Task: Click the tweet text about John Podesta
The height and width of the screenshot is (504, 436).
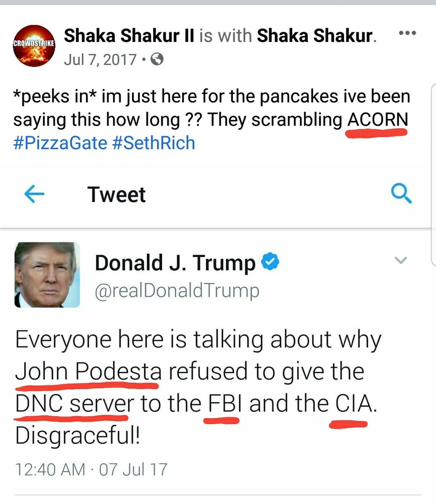Action: click(x=198, y=387)
